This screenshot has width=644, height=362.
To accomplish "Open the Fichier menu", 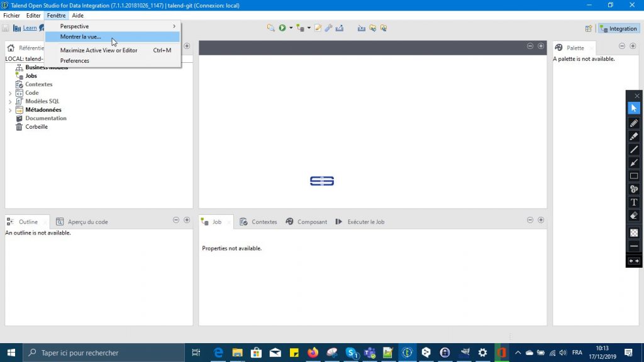I will (x=11, y=15).
